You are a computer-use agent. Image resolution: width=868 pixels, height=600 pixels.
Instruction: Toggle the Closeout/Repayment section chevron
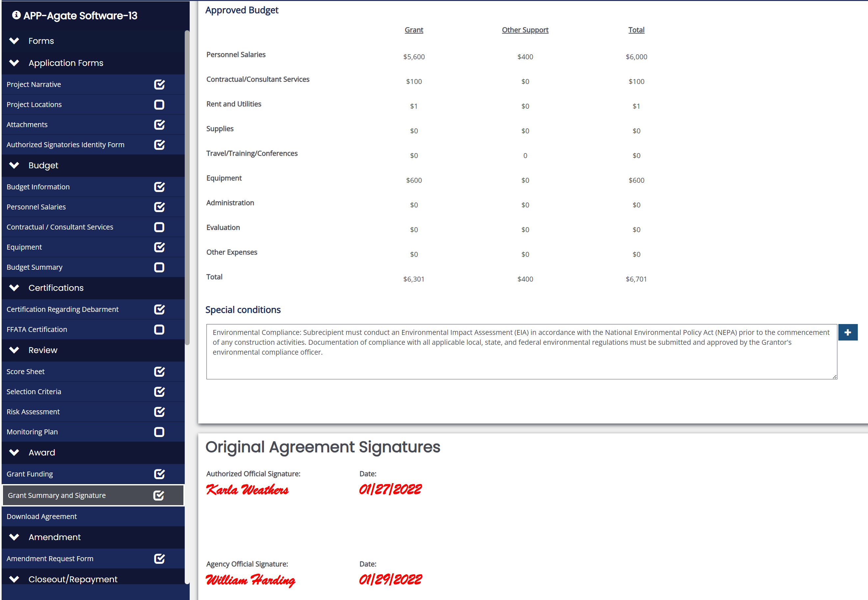[14, 579]
